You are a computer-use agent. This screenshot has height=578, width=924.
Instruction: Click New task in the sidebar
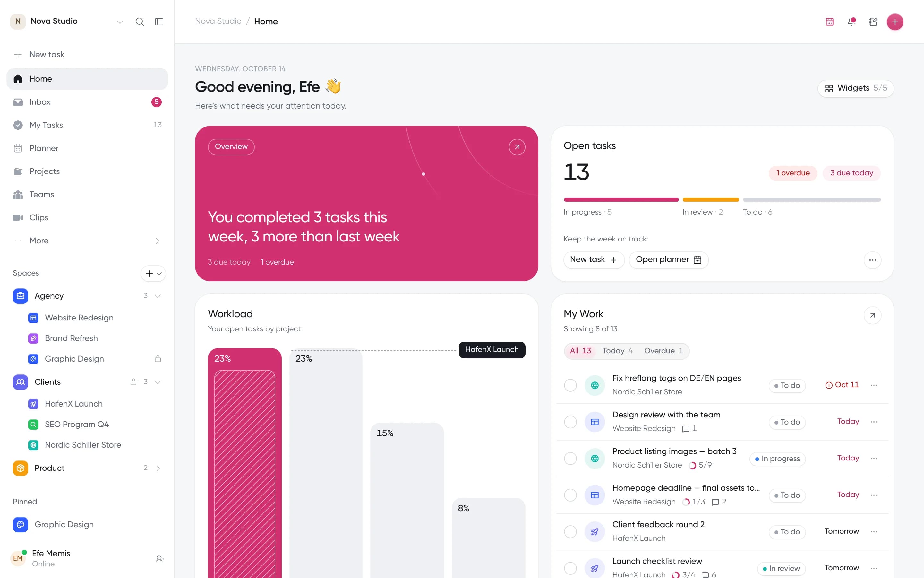pyautogui.click(x=87, y=55)
